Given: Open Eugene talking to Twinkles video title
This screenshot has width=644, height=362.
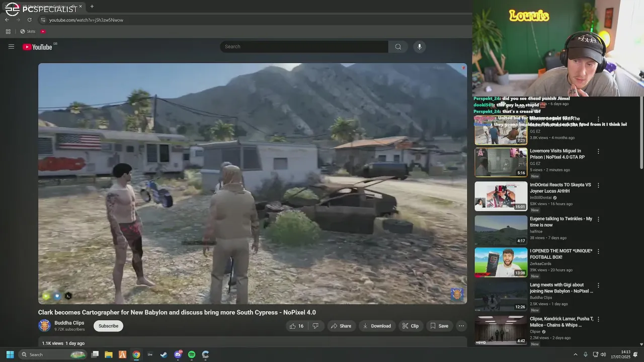Looking at the screenshot, I should (x=561, y=222).
